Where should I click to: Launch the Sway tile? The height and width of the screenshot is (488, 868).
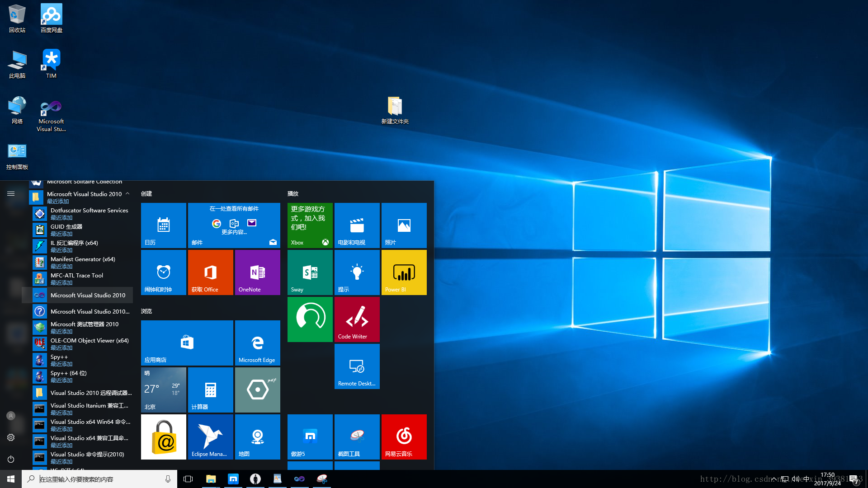click(x=310, y=272)
